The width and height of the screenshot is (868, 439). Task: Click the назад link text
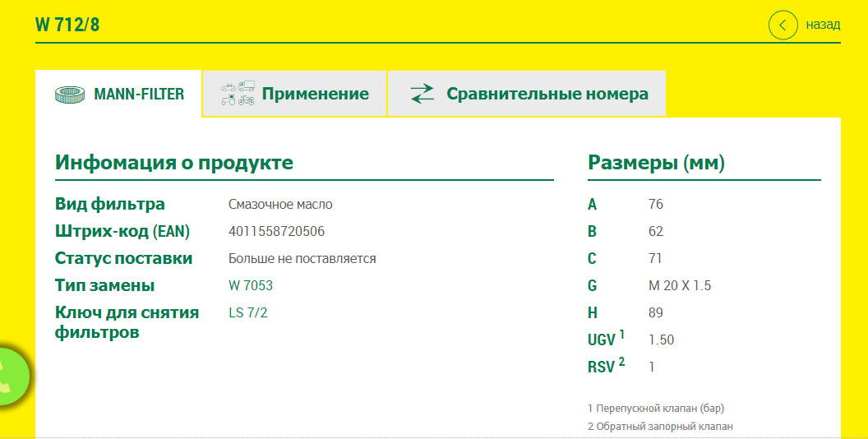click(823, 25)
